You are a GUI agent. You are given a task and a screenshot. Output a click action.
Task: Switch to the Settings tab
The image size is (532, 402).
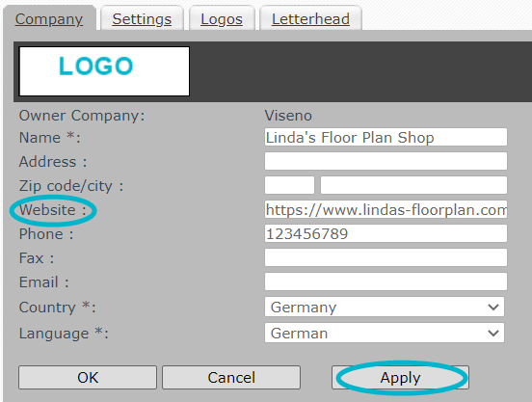click(x=142, y=19)
